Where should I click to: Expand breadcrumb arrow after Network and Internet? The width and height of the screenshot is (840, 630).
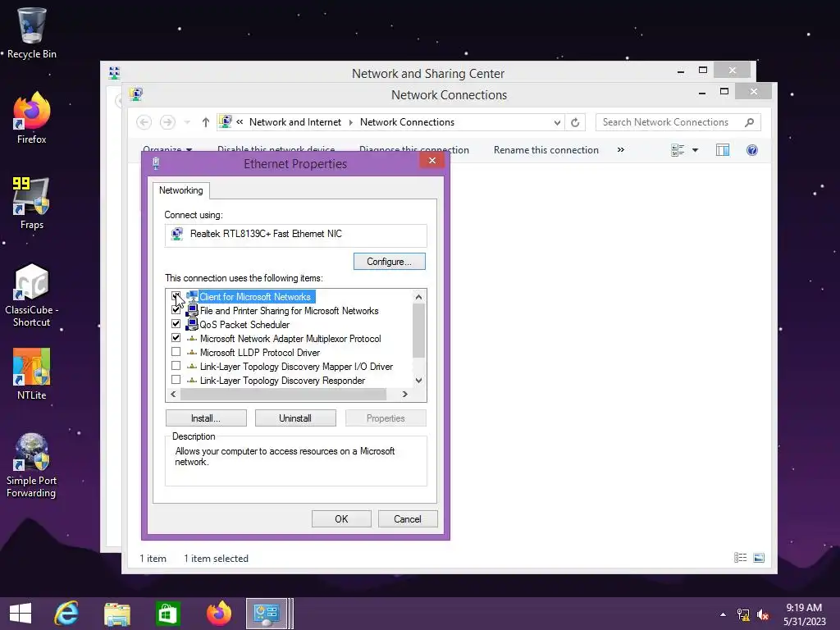point(351,122)
